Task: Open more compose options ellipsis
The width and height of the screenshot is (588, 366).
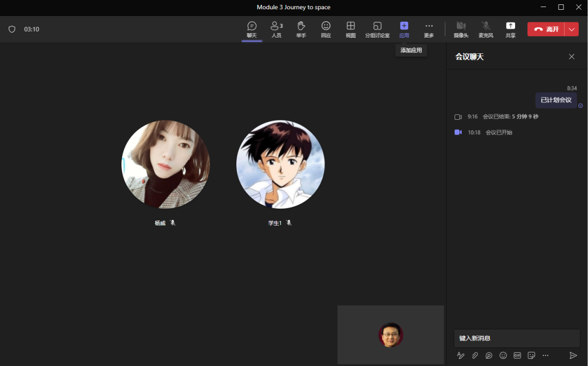Action: [546, 355]
